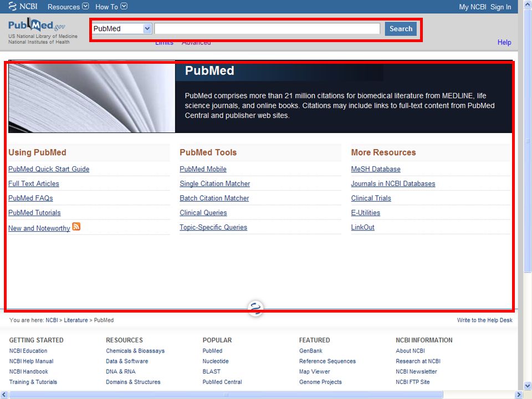
Task: Click the NCBI logo icon
Action: 12,7
